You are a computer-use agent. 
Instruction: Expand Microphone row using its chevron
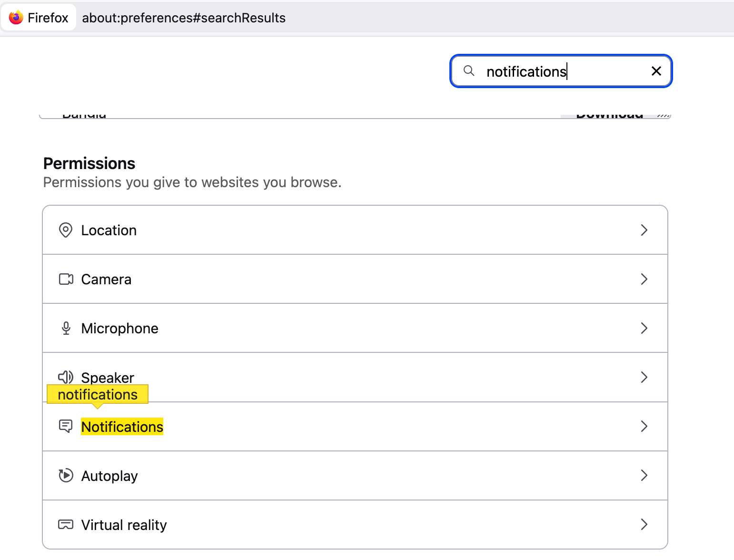[x=644, y=328]
